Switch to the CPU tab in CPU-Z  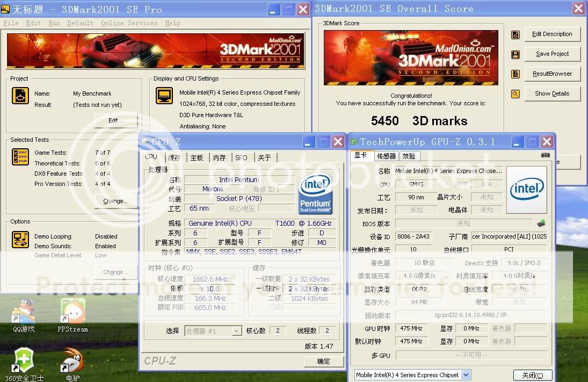(x=151, y=157)
